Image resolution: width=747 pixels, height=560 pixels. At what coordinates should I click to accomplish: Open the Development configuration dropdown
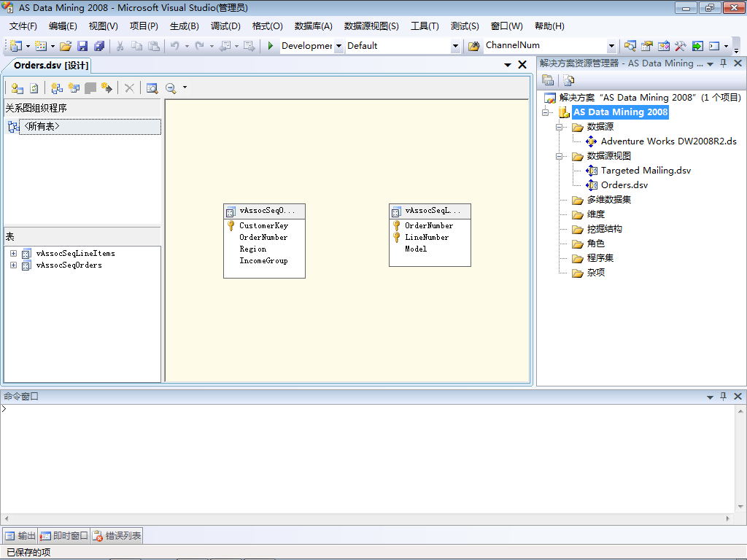coord(338,46)
